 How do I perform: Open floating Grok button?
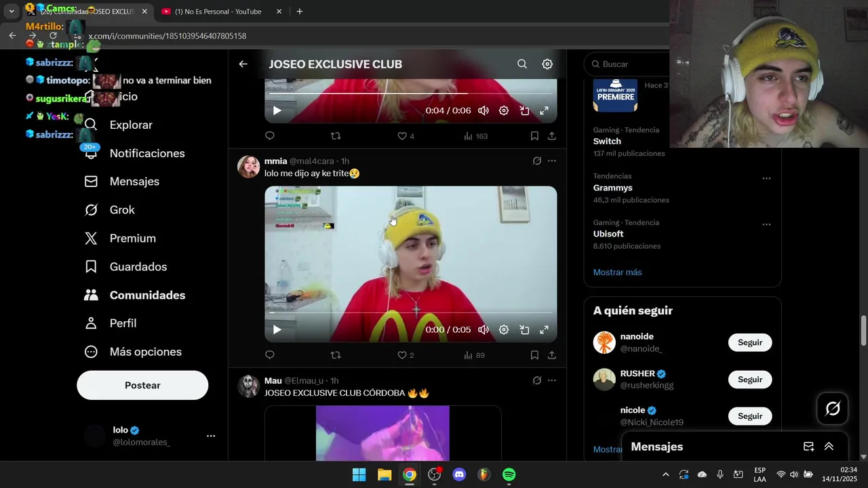pyautogui.click(x=833, y=409)
